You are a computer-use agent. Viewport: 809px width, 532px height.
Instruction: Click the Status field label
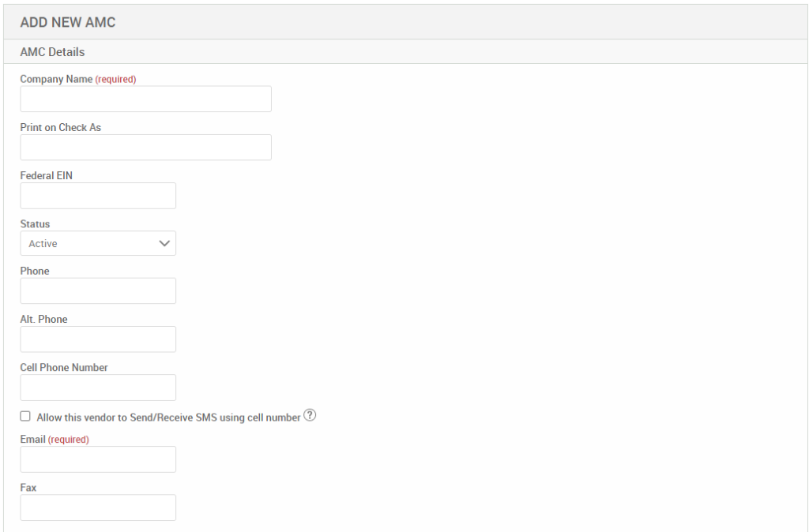35,224
